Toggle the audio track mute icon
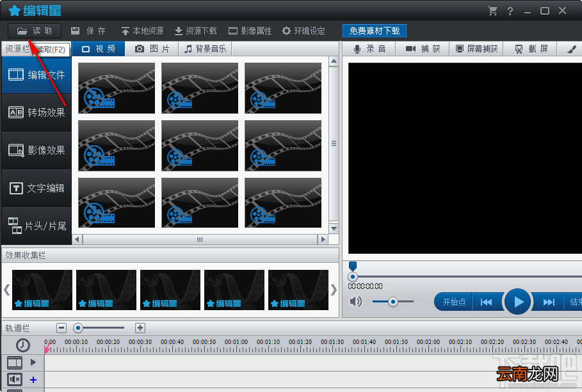 click(x=15, y=379)
